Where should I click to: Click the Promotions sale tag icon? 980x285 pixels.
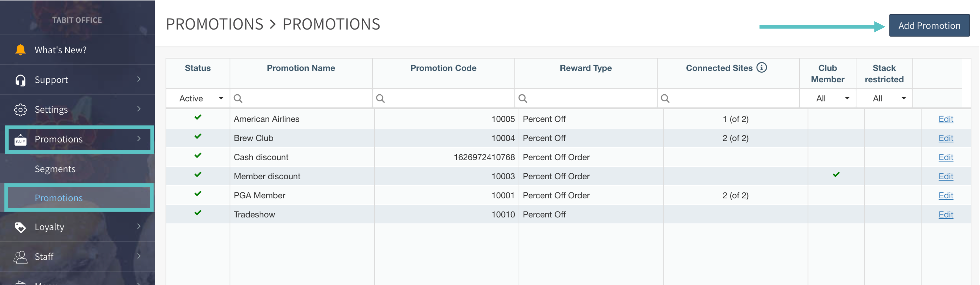[20, 140]
